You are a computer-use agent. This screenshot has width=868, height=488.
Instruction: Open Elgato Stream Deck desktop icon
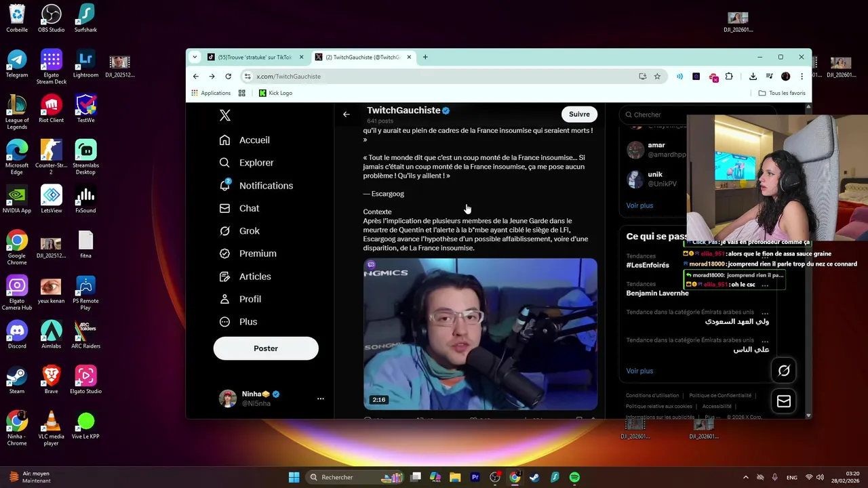(x=52, y=67)
